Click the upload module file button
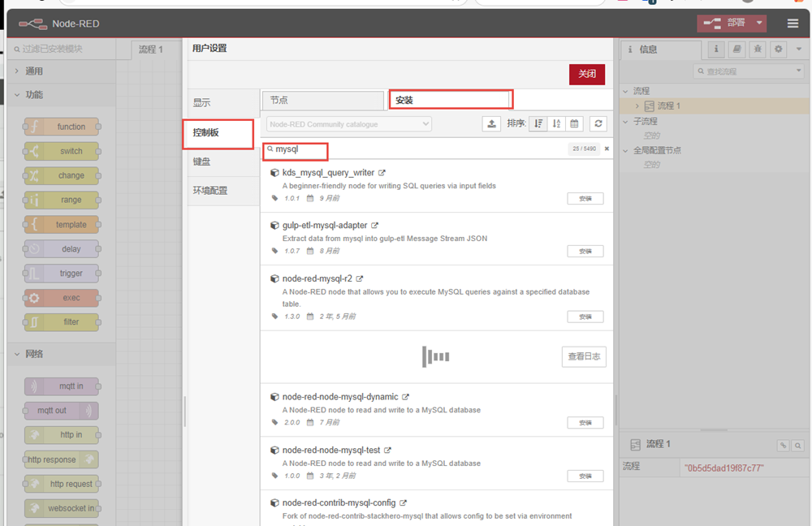This screenshot has height=526, width=812. point(491,123)
